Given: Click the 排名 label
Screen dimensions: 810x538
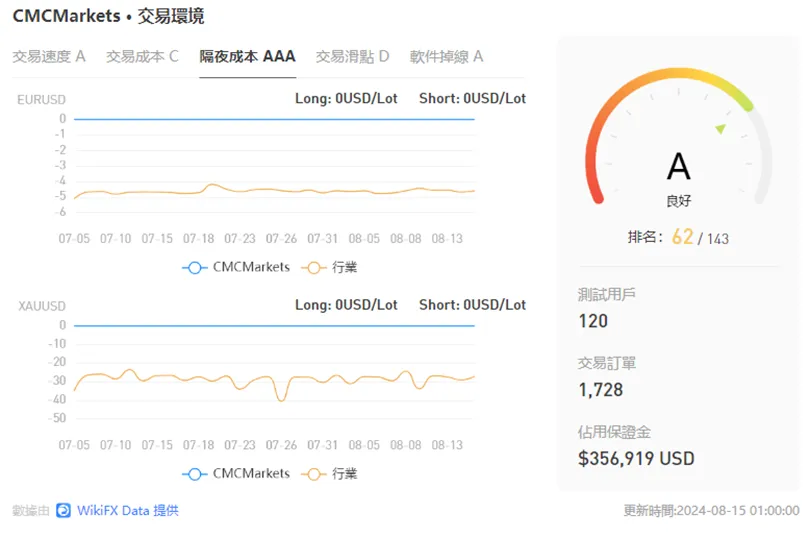Looking at the screenshot, I should point(645,237).
